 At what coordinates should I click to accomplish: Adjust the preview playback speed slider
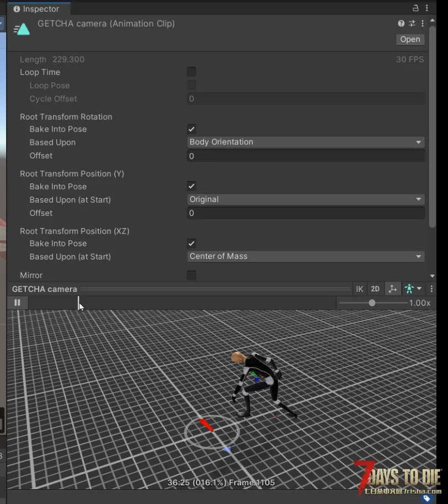tap(372, 303)
